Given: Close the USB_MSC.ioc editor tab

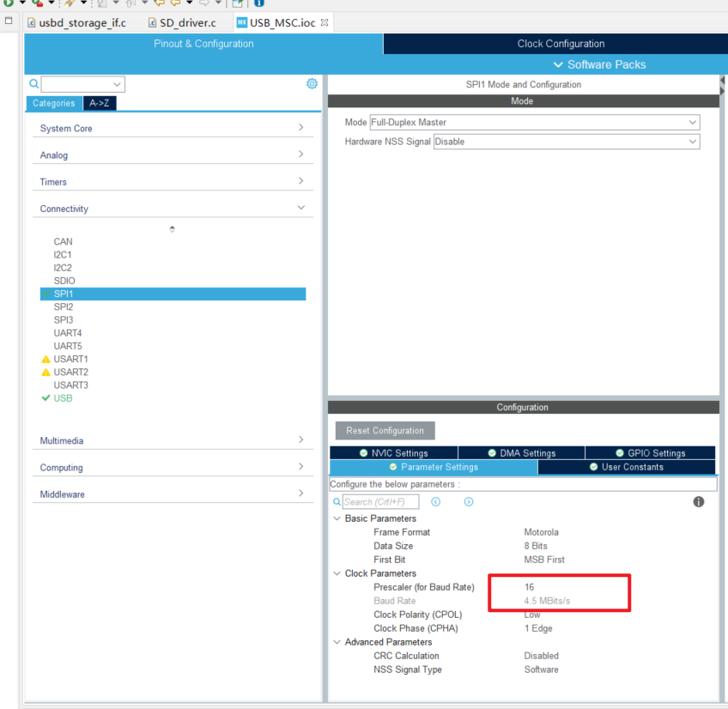Looking at the screenshot, I should point(325,22).
